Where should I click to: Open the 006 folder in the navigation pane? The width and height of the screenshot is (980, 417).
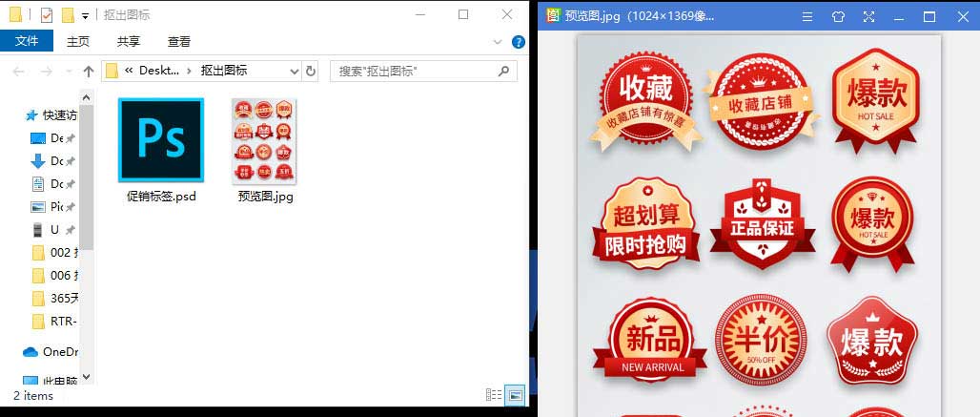click(x=53, y=275)
